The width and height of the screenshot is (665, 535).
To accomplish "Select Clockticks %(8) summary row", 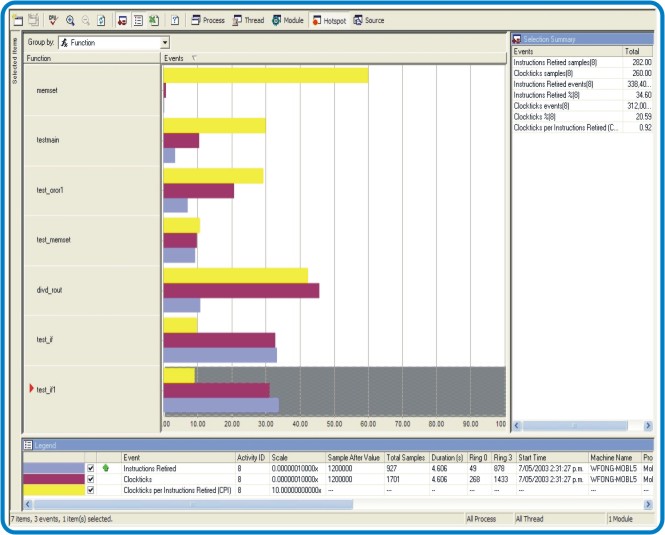I will (582, 117).
